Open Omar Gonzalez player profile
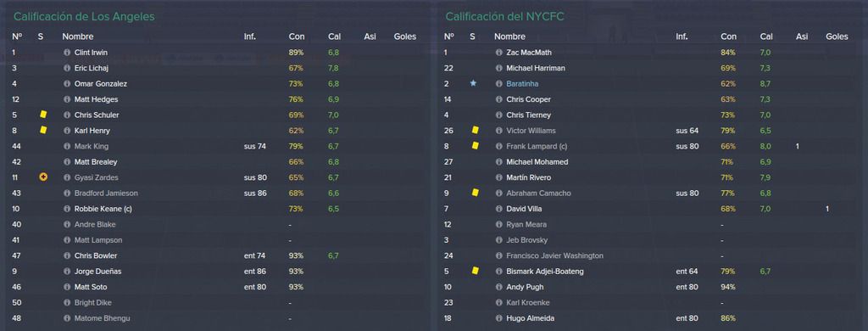The image size is (868, 331). pos(101,84)
